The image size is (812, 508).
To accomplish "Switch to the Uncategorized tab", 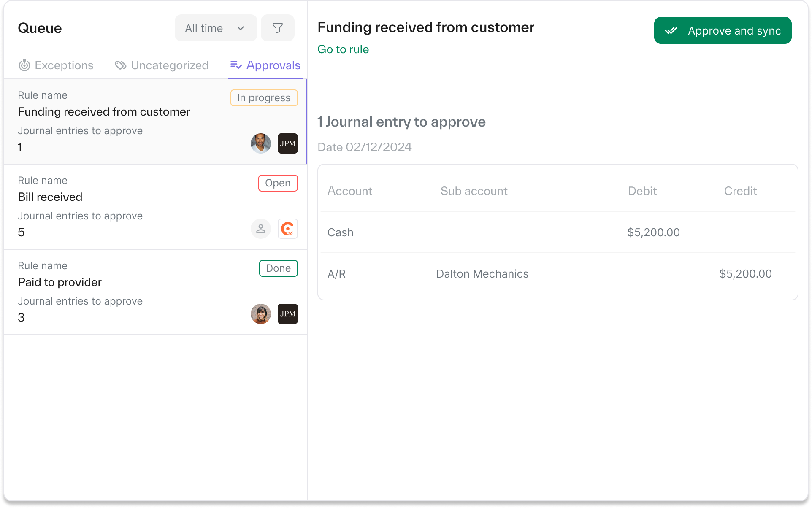I will pos(162,65).
